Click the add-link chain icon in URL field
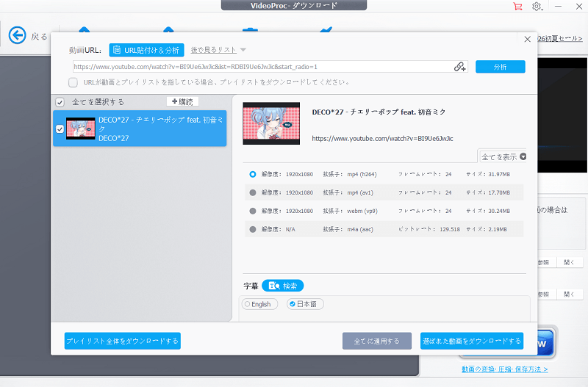Viewport: 588px width, 387px height. coord(460,67)
